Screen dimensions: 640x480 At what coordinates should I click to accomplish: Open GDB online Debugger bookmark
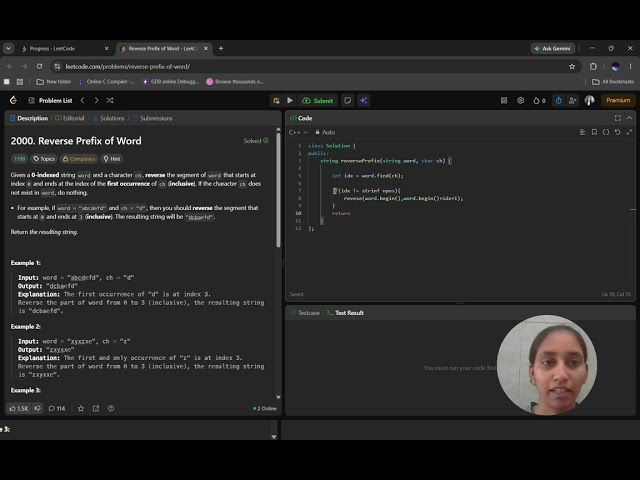(171, 82)
